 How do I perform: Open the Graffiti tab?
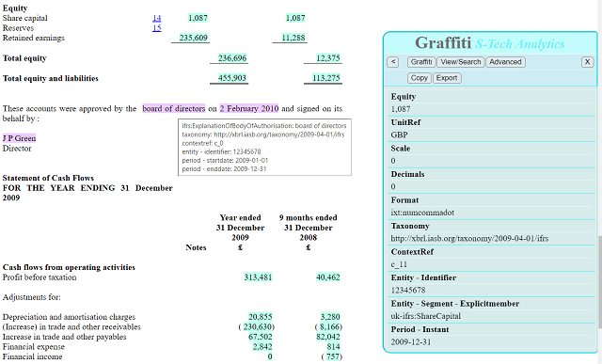[421, 62]
